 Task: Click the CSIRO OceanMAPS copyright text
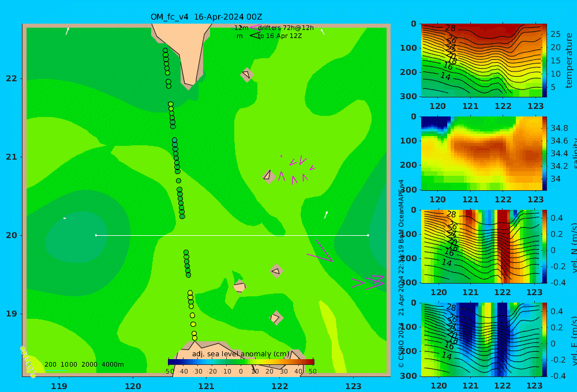pyautogui.click(x=401, y=274)
